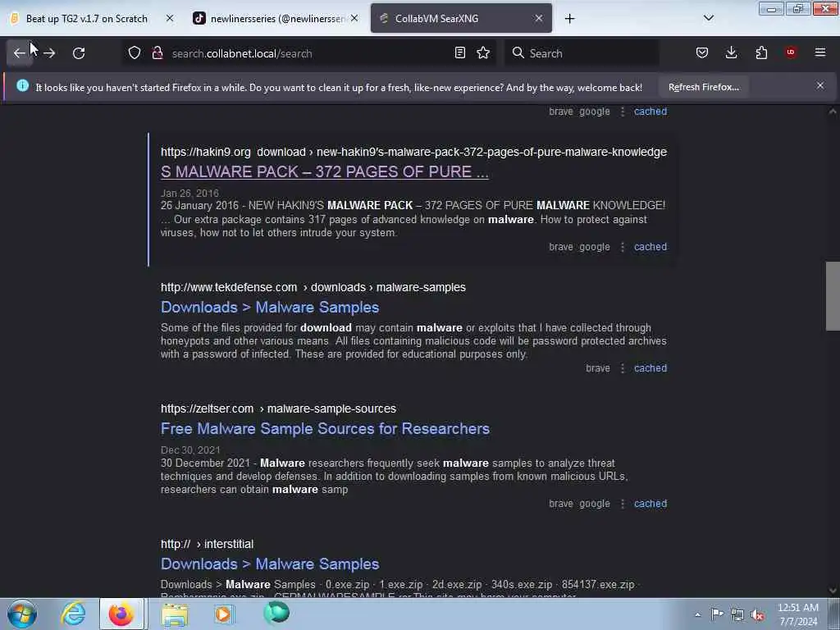
Task: Click the Dec 30, 2021 date
Action: pyautogui.click(x=190, y=450)
